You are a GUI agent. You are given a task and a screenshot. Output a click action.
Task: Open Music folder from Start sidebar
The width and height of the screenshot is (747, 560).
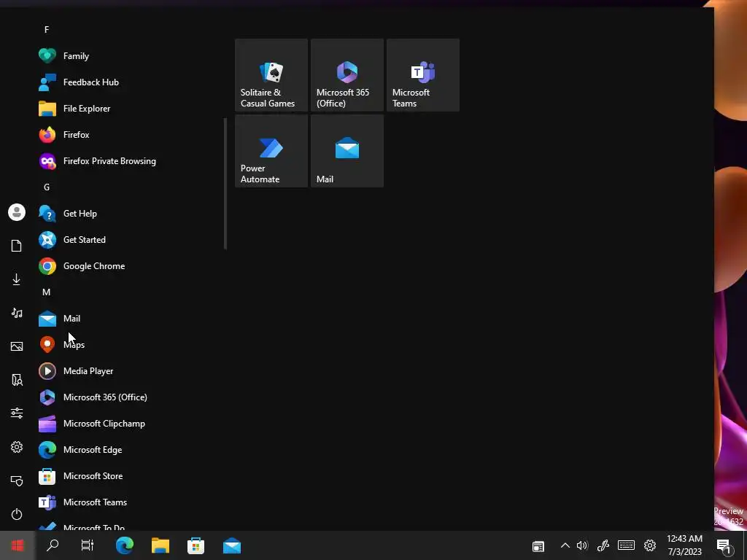[x=17, y=313]
